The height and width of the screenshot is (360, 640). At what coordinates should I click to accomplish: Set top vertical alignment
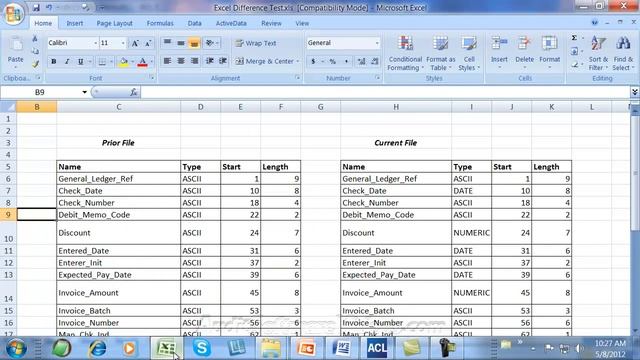coord(167,43)
